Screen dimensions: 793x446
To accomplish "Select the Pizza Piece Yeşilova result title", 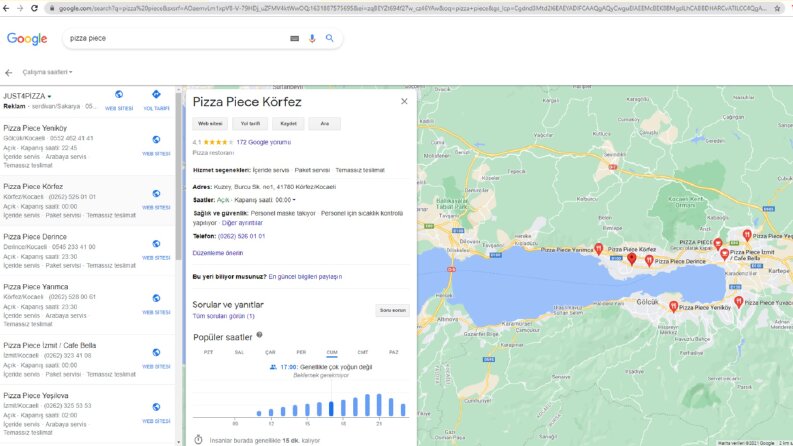I will coord(35,395).
